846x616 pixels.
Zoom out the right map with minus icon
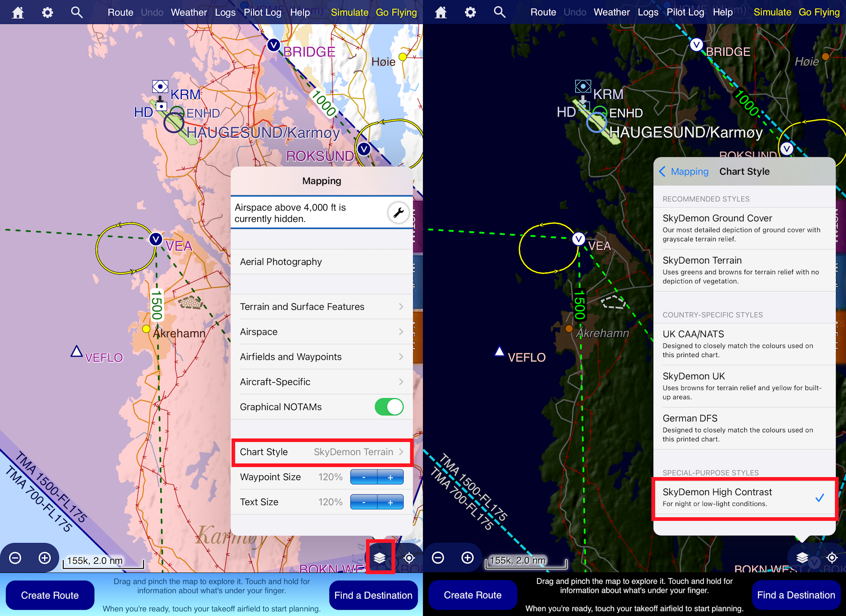click(438, 557)
